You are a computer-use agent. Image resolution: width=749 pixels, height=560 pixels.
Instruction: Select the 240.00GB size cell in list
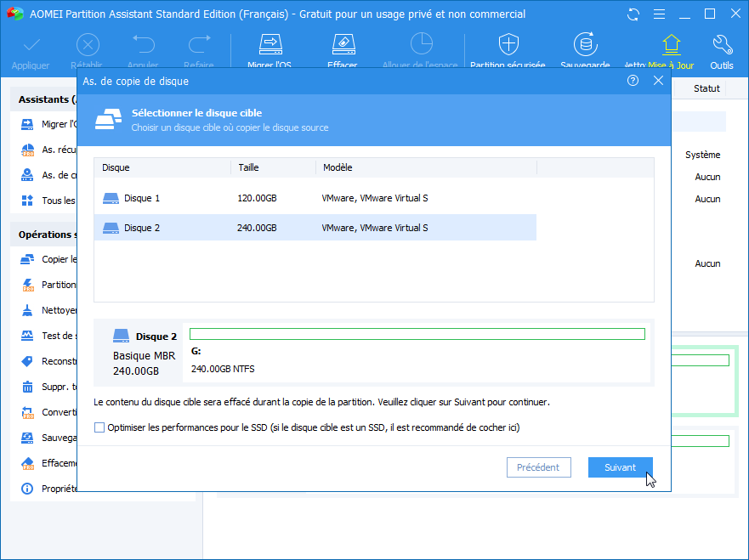[x=257, y=228]
